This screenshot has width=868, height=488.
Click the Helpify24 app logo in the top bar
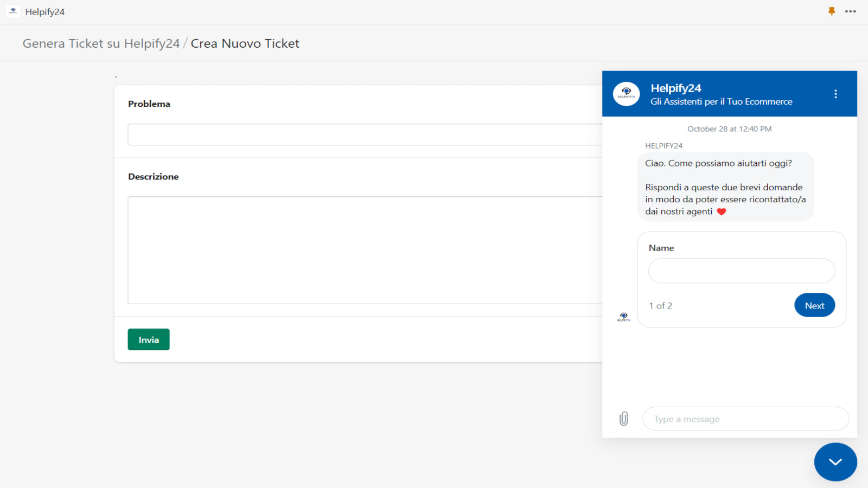point(13,11)
